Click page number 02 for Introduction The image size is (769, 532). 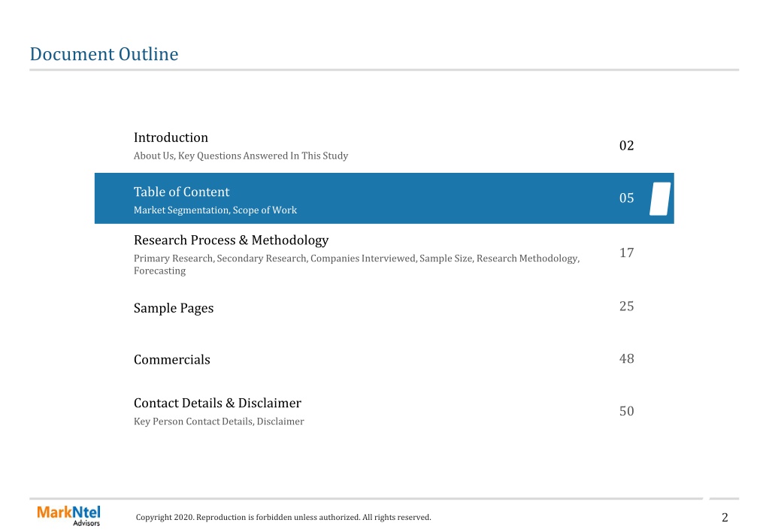tap(626, 146)
